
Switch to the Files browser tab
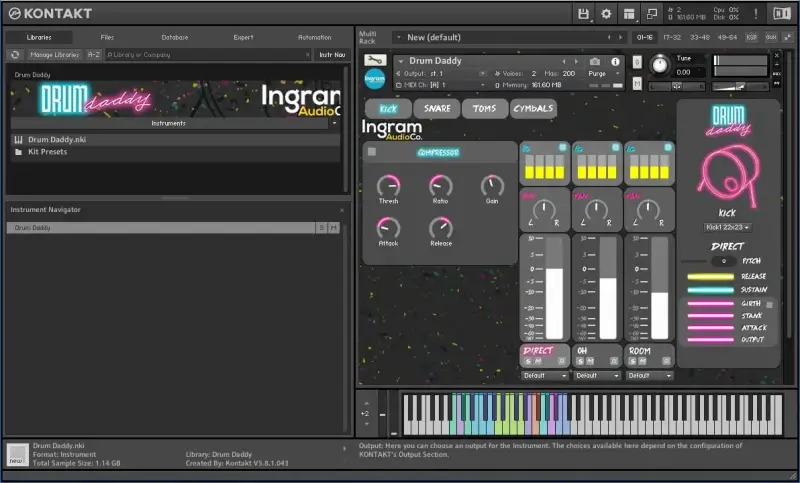point(107,37)
